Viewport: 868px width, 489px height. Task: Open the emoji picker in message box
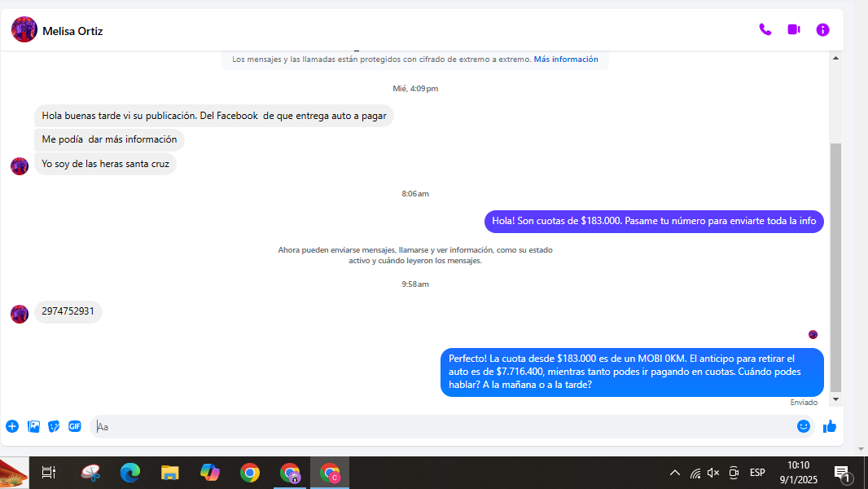click(804, 426)
